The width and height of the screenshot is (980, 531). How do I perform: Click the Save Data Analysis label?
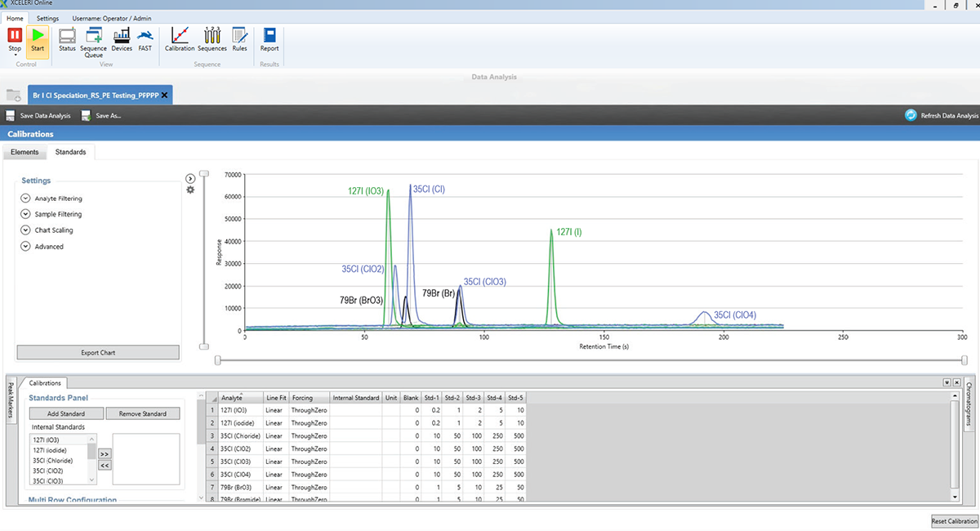[x=46, y=116]
